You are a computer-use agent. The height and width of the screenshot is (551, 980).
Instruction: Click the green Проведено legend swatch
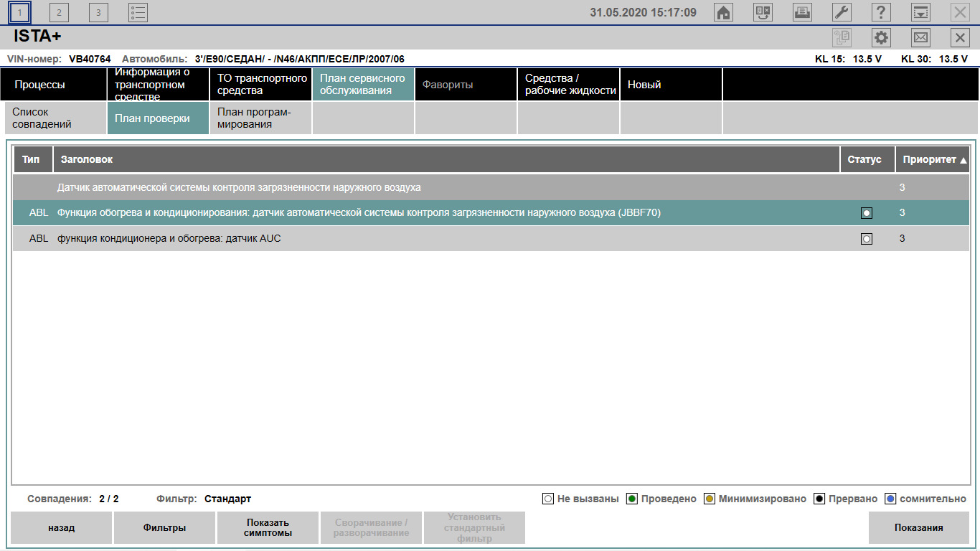[x=632, y=499]
